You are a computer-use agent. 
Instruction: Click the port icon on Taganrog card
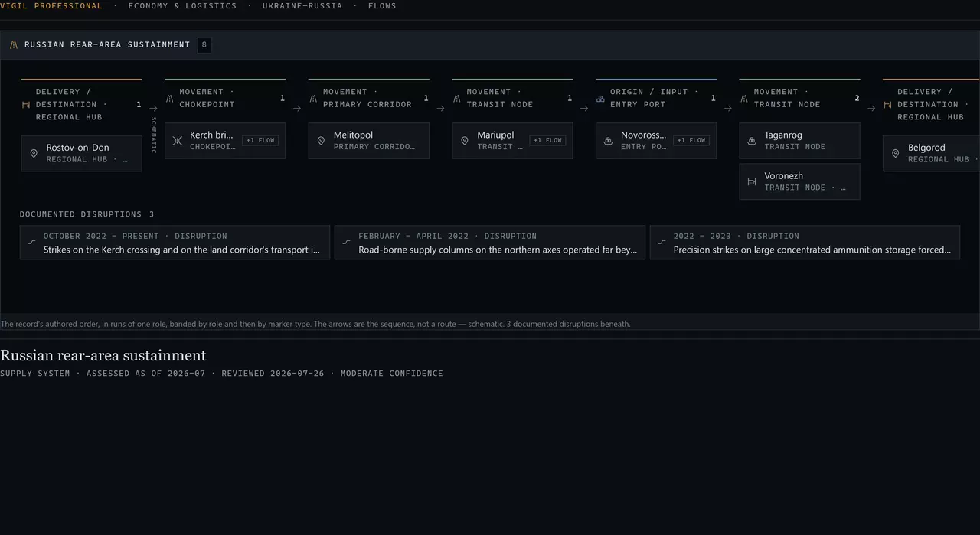[x=752, y=141]
